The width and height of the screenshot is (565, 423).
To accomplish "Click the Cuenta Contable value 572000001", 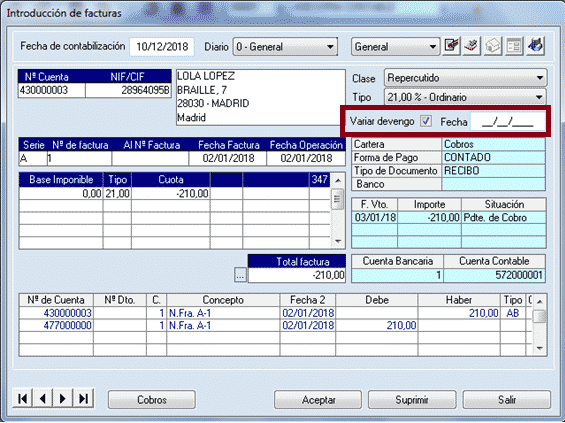I will (494, 276).
